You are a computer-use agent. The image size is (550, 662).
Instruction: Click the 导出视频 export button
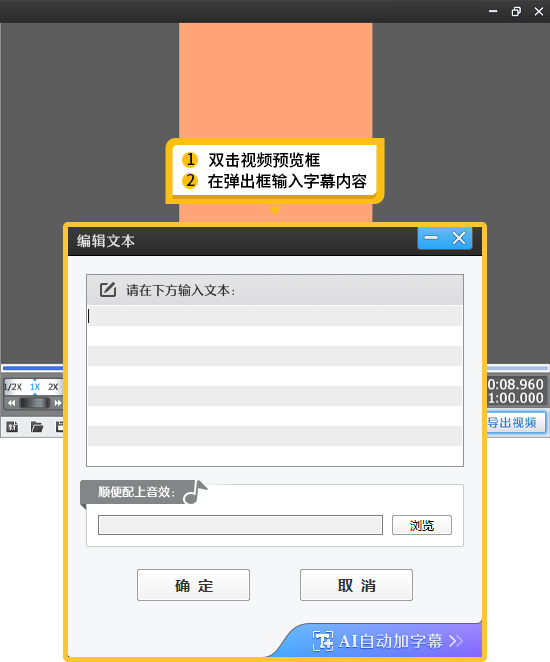515,422
